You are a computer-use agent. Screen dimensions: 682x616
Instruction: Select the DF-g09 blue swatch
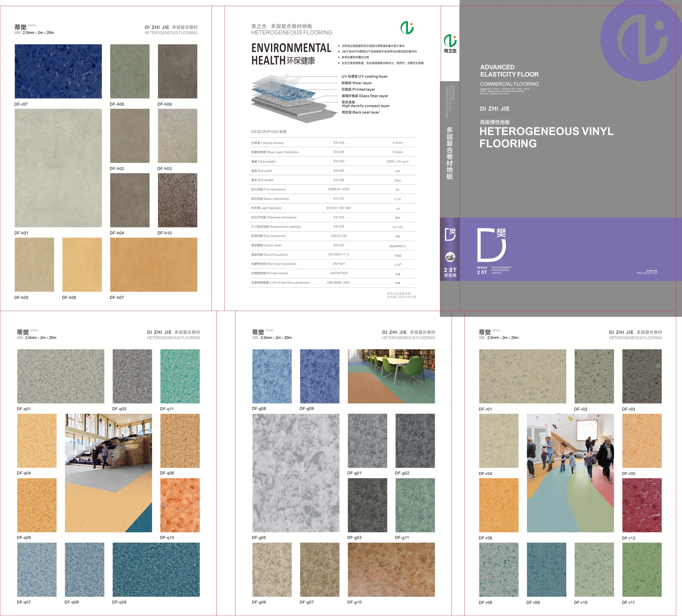point(320,376)
